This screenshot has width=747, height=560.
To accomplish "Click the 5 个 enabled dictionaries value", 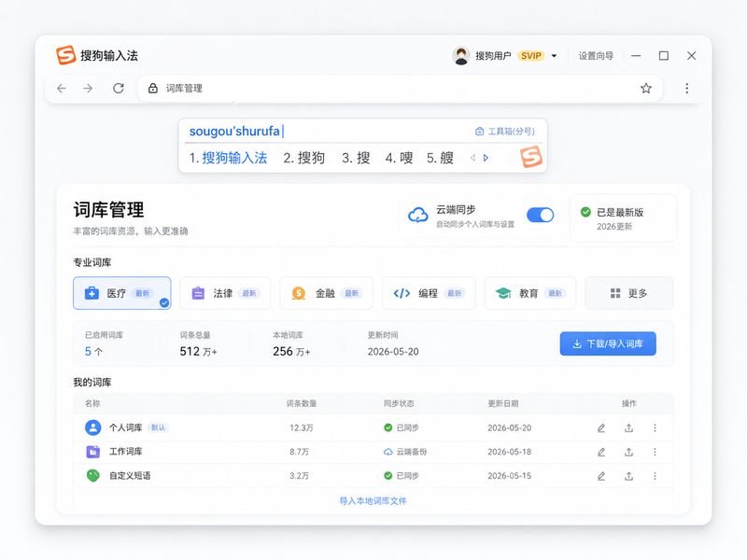I will pyautogui.click(x=93, y=352).
